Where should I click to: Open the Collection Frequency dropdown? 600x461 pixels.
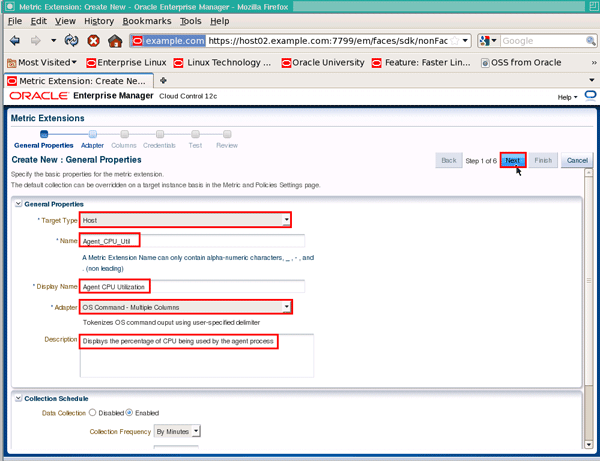click(177, 431)
